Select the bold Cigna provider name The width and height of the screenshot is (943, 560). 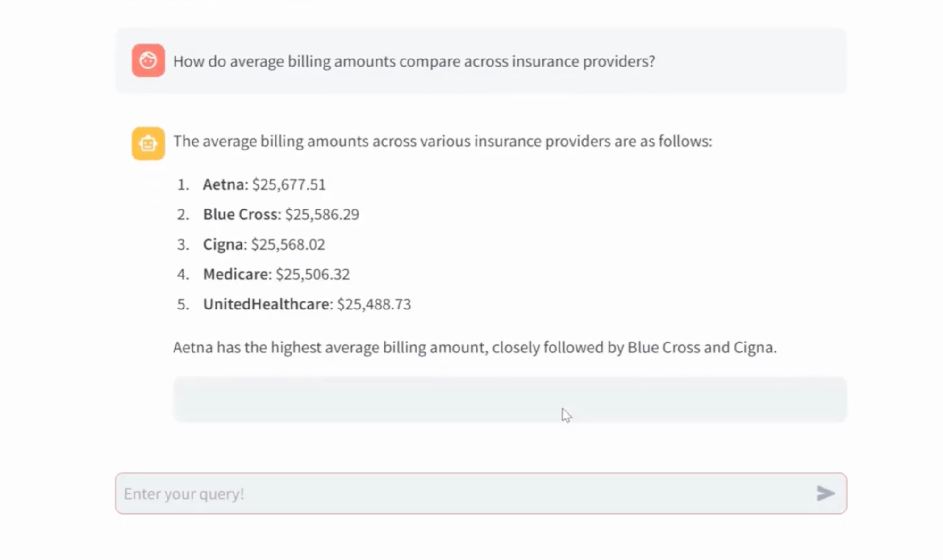(x=223, y=244)
